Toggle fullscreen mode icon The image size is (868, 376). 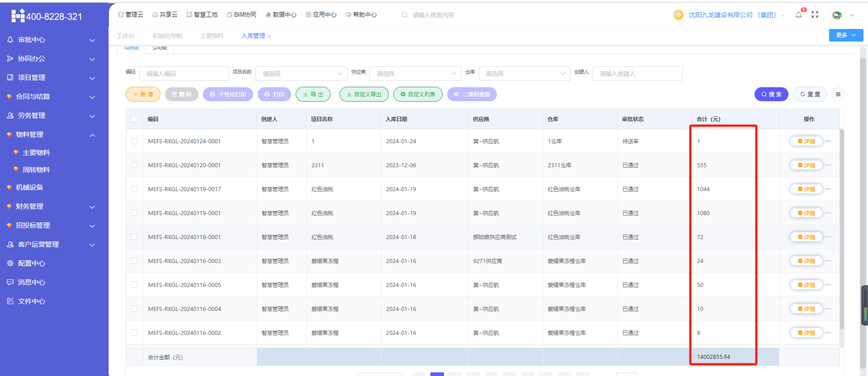[x=815, y=15]
